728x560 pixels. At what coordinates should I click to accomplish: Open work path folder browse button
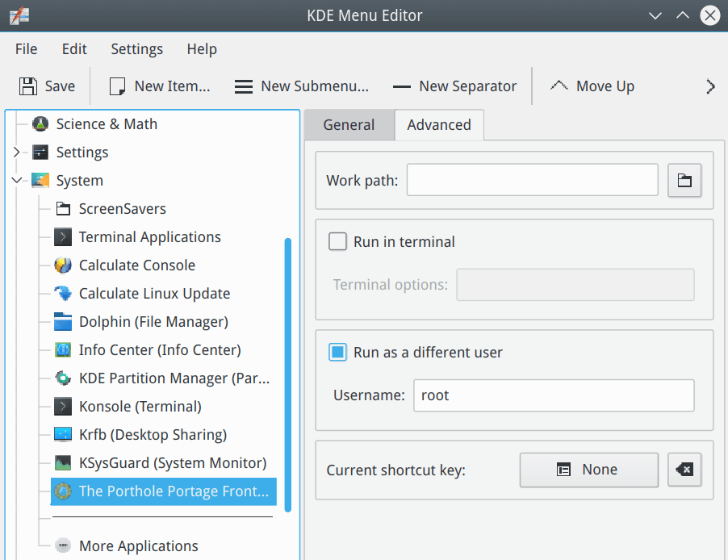[684, 180]
